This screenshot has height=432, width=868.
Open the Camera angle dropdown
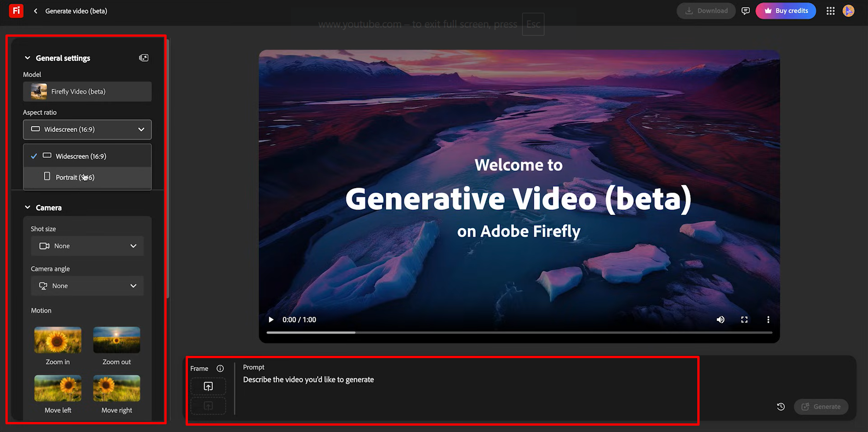pos(87,286)
